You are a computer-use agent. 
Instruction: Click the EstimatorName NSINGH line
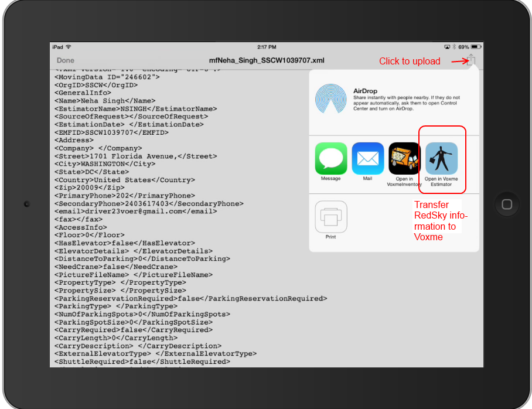(x=136, y=108)
